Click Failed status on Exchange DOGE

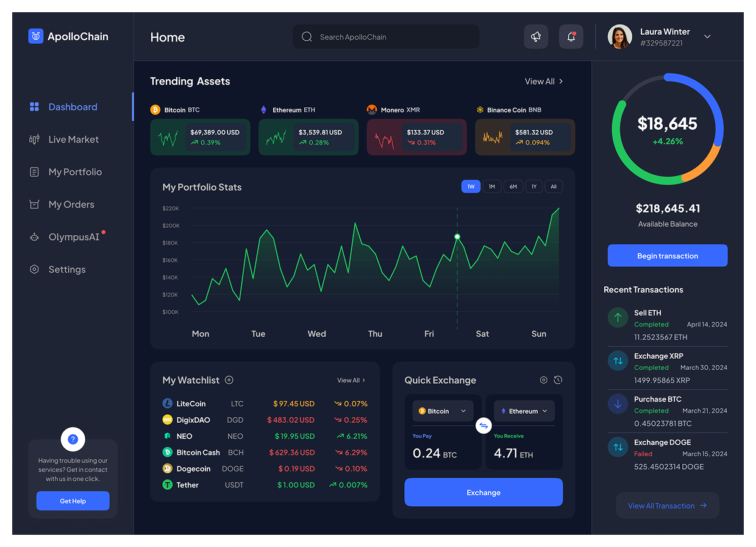pyautogui.click(x=643, y=454)
